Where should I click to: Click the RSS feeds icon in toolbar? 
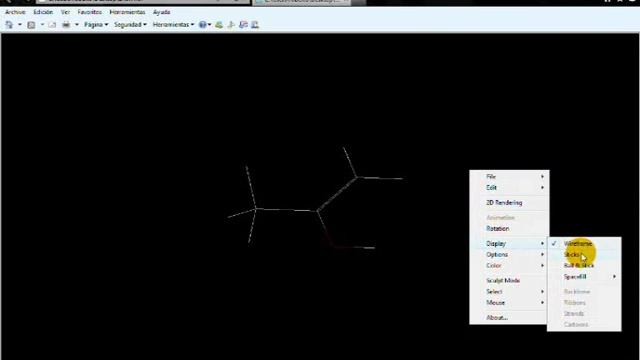pos(31,25)
